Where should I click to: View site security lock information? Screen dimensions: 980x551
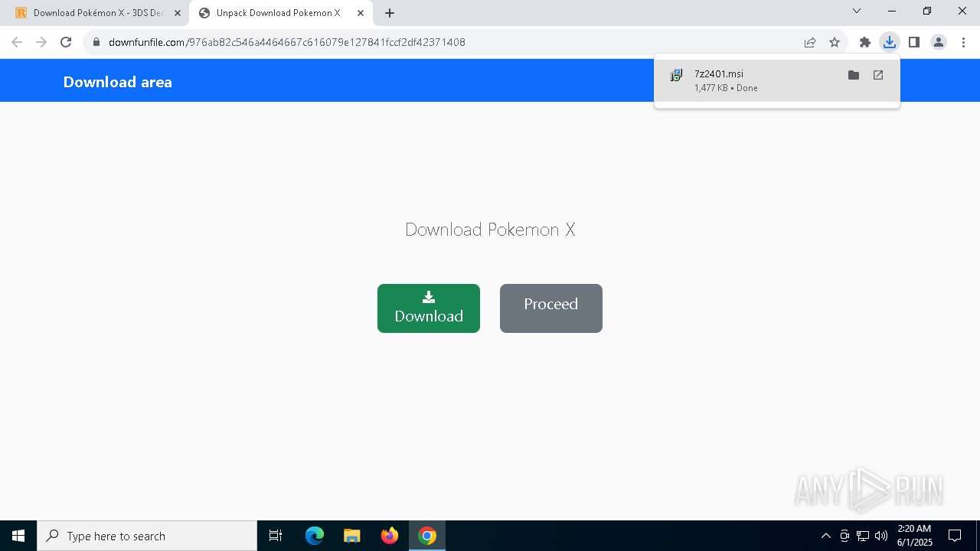[x=96, y=42]
